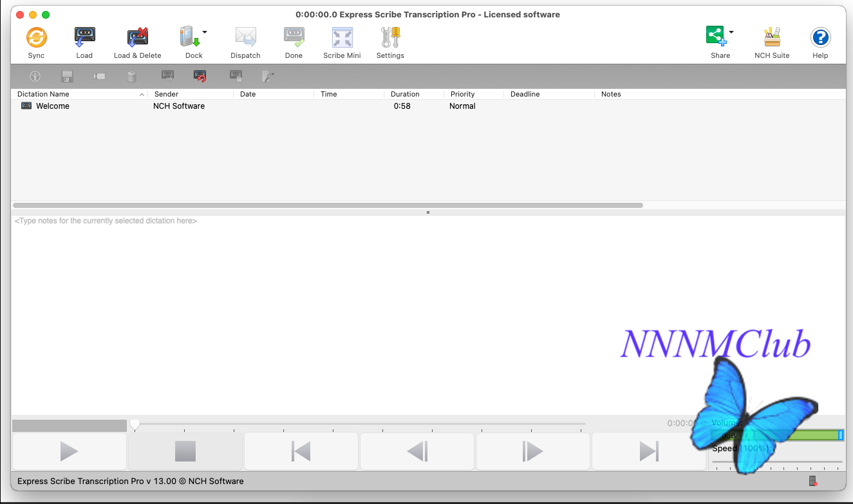Screen dimensions: 853x504
Task: Open Help with the question mark icon
Action: pyautogui.click(x=820, y=37)
